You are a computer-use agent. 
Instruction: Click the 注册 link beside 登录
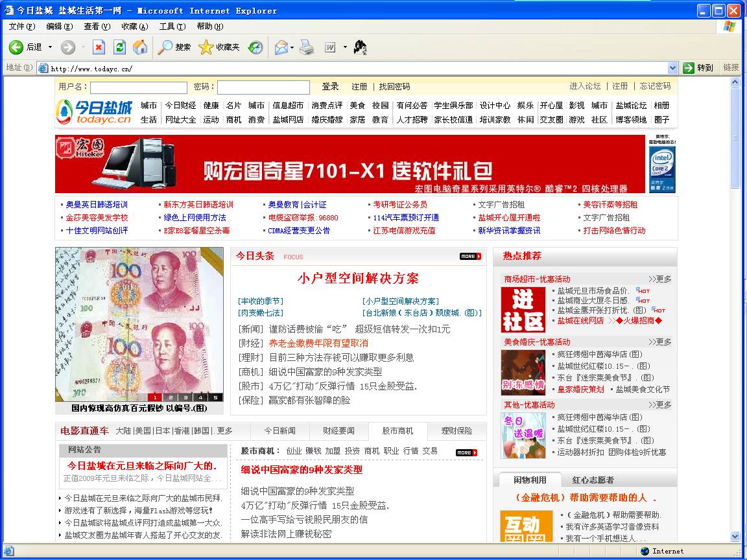(359, 87)
